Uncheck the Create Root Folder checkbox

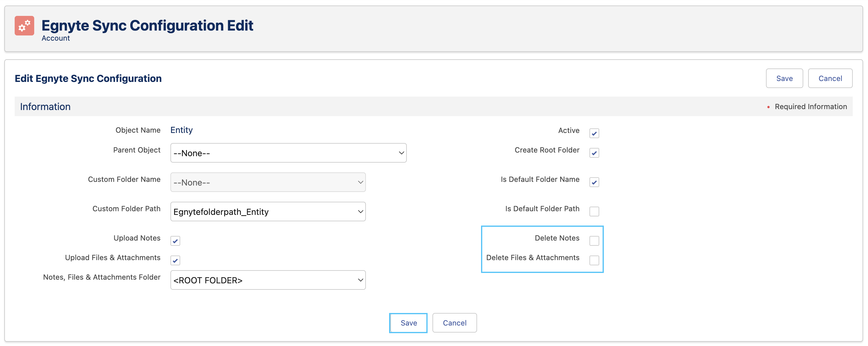(x=594, y=153)
